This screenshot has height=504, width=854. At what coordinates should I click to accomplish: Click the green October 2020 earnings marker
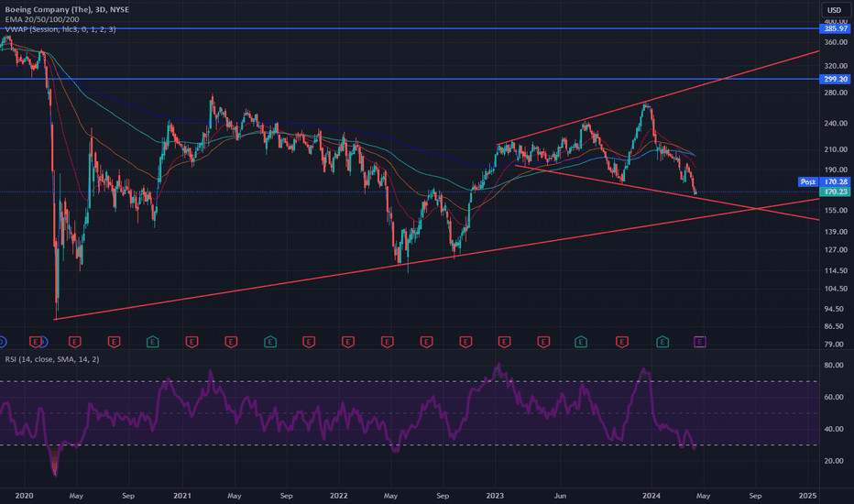152,342
